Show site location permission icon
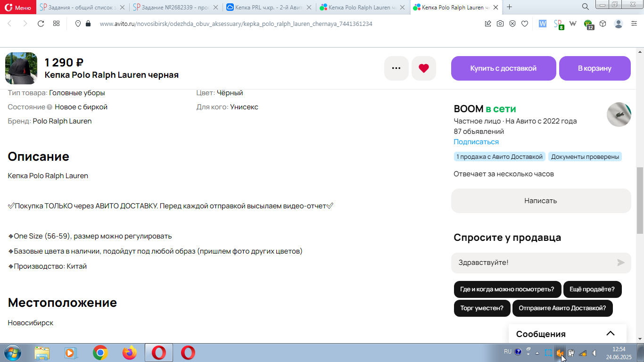644x362 pixels. click(x=78, y=24)
